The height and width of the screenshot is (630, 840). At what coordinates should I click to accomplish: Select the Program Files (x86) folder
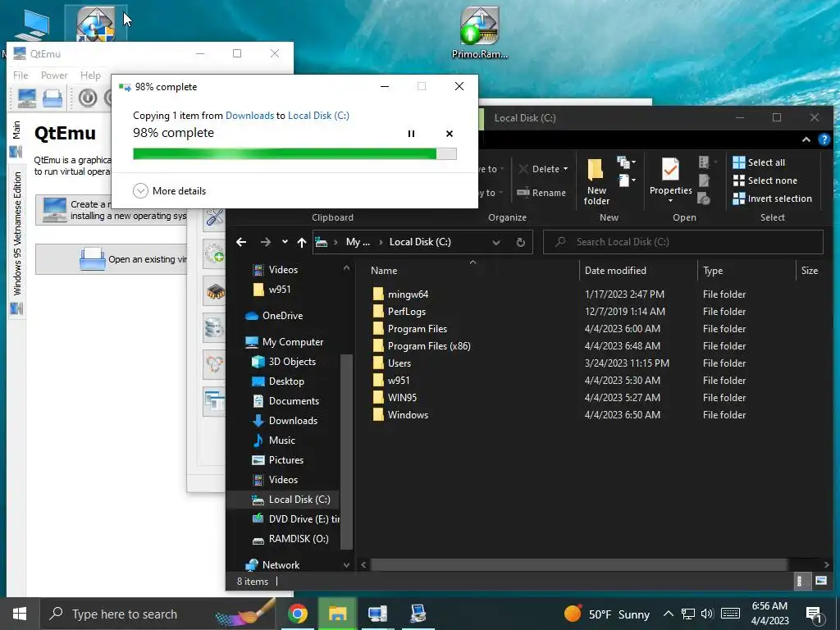point(429,346)
